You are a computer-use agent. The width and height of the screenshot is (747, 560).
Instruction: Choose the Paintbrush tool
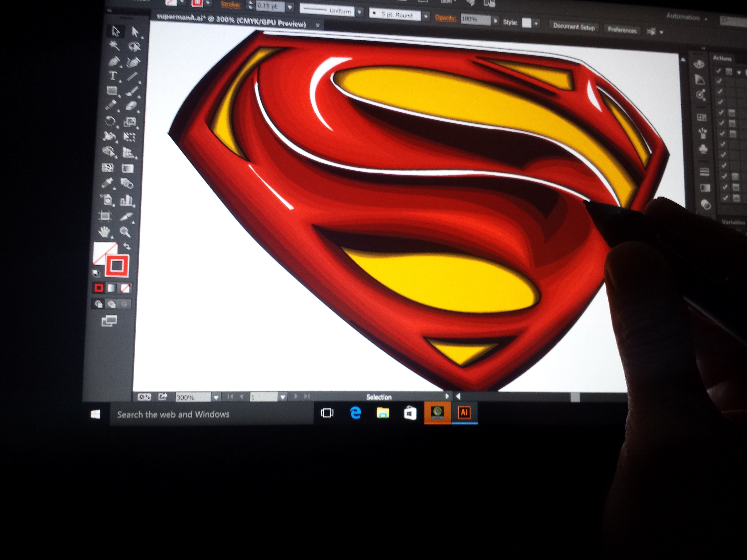click(132, 91)
